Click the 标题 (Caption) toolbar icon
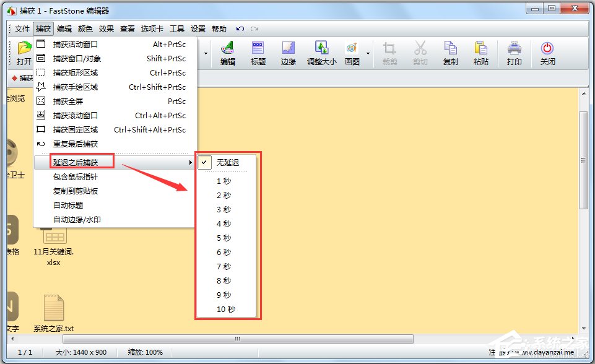Viewport: 595px width, 364px height. tap(258, 53)
